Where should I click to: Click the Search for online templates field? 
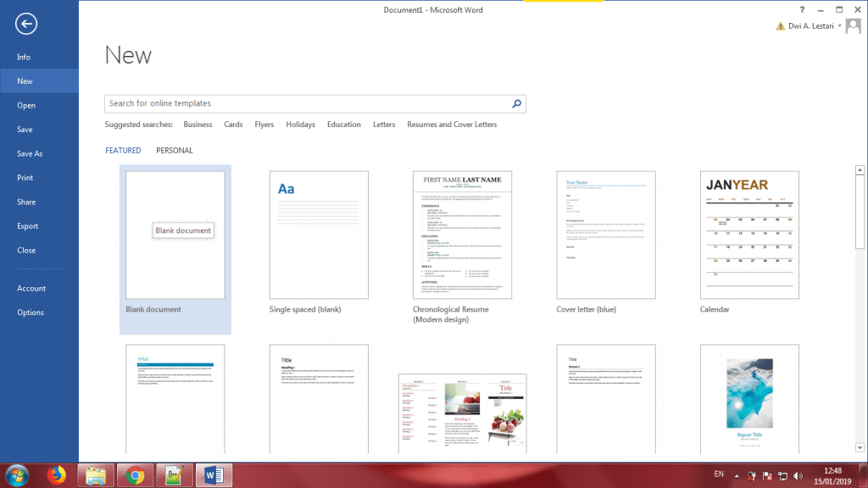pos(305,103)
